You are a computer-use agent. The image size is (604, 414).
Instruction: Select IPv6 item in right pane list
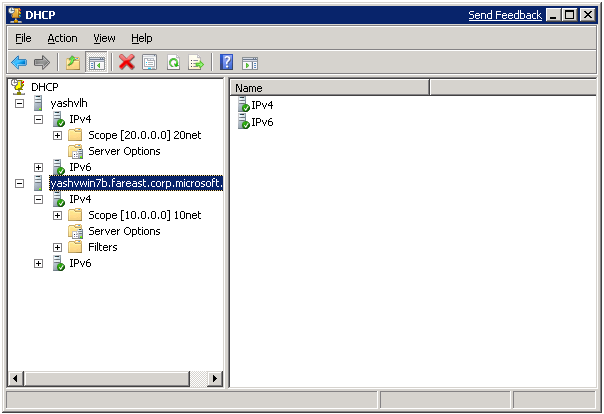pos(262,122)
